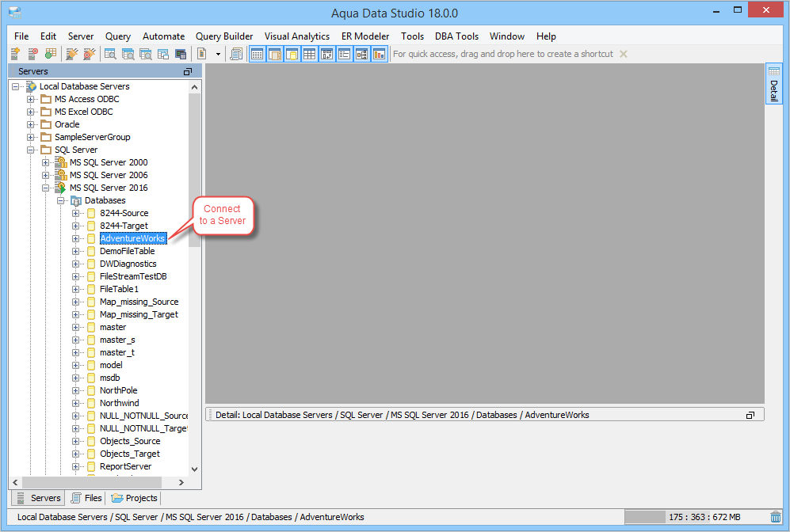The width and height of the screenshot is (790, 532).
Task: Collapse the Local Database Servers node
Action: (x=16, y=86)
